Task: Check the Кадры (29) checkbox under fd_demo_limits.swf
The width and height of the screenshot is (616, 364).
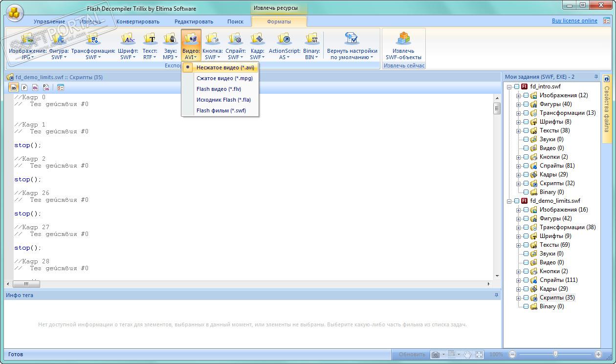Action: (526, 289)
